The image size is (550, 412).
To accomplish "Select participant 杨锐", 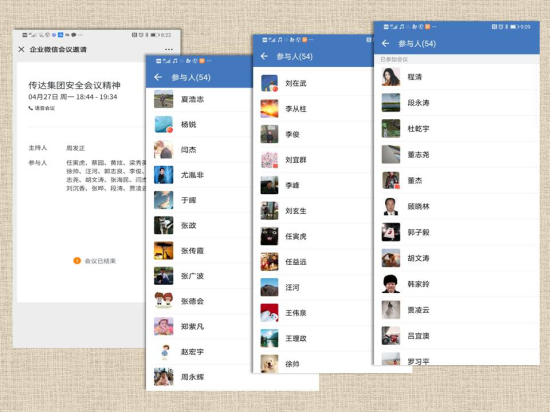I will click(x=199, y=124).
